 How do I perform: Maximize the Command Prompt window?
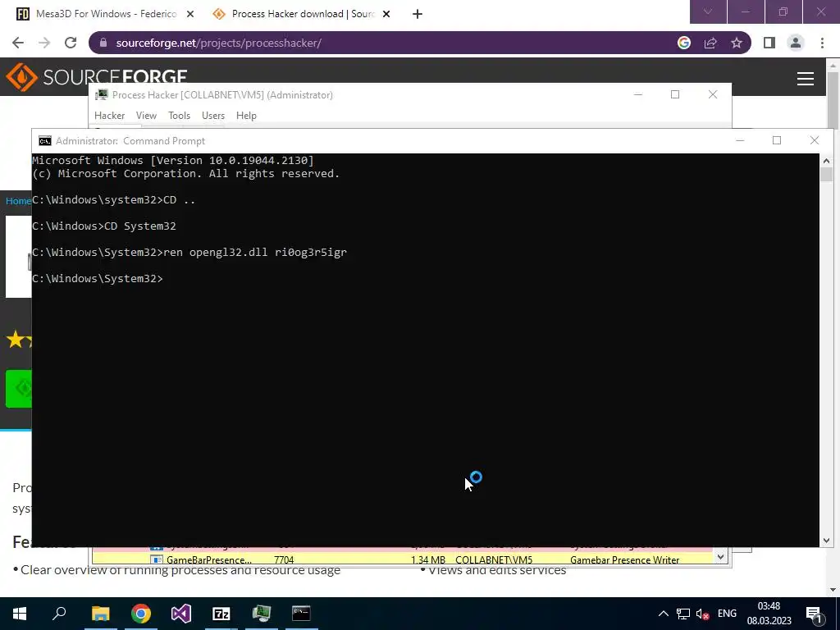(x=777, y=140)
